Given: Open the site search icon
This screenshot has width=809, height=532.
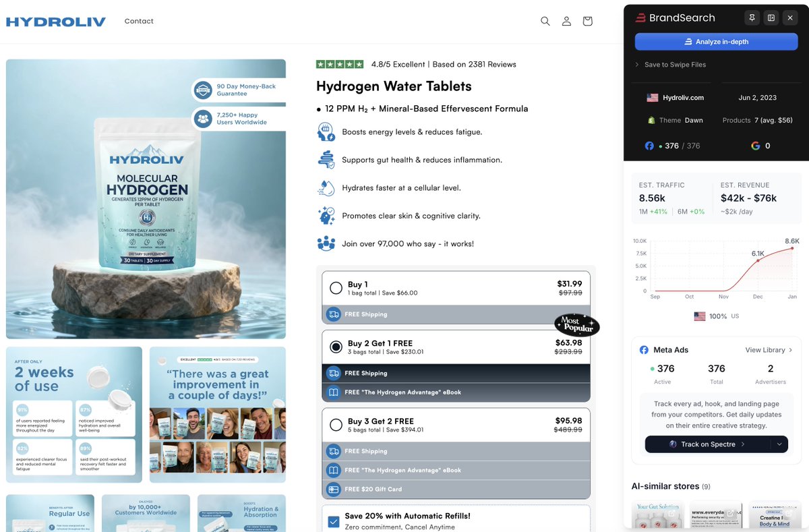Looking at the screenshot, I should point(545,21).
